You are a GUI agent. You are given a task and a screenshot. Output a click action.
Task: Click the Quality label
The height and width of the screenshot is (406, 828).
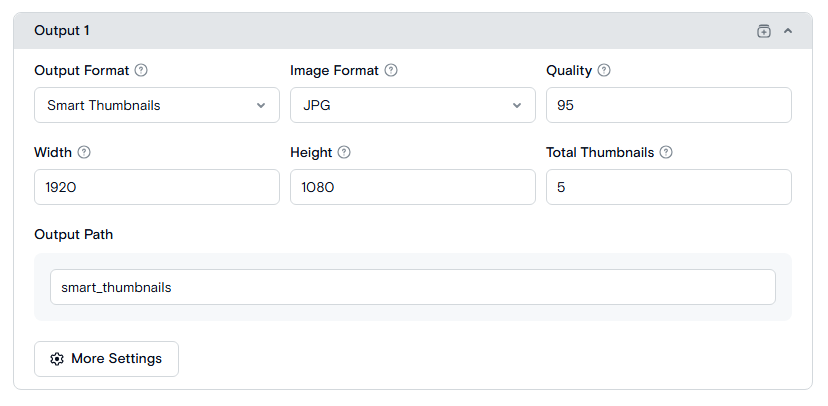point(569,70)
